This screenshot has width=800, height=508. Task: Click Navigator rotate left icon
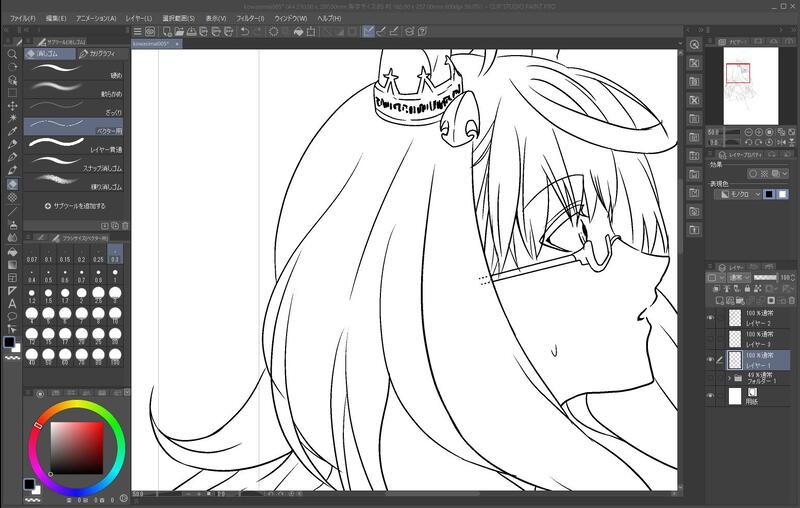748,142
